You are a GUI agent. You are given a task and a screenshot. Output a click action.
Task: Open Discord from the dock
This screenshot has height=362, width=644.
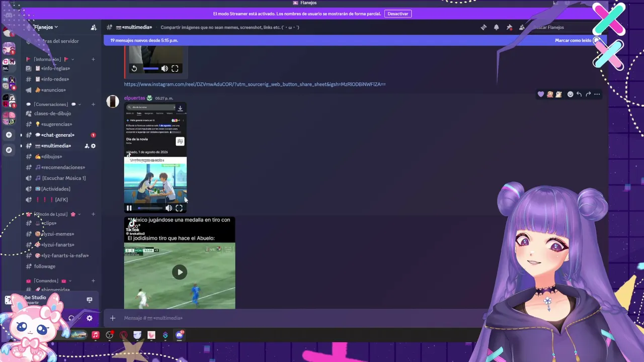pyautogui.click(x=180, y=335)
